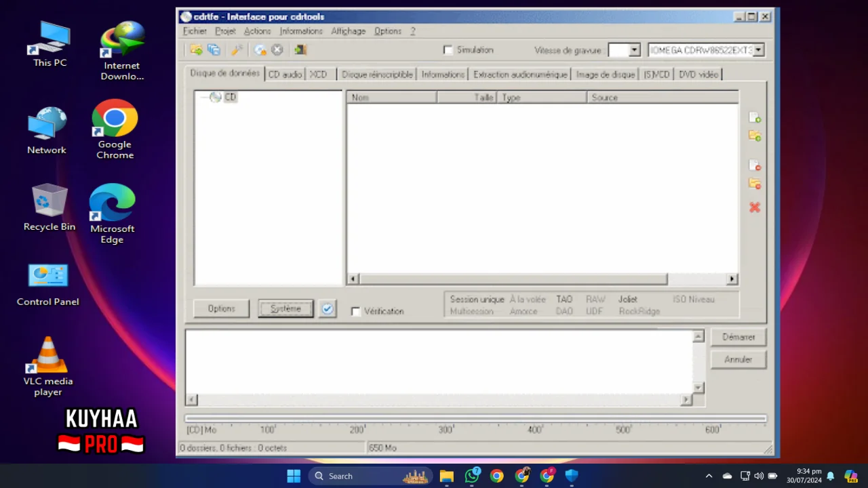Open Internet Download Manager desktop icon
Image resolution: width=868 pixels, height=488 pixels.
tap(122, 51)
